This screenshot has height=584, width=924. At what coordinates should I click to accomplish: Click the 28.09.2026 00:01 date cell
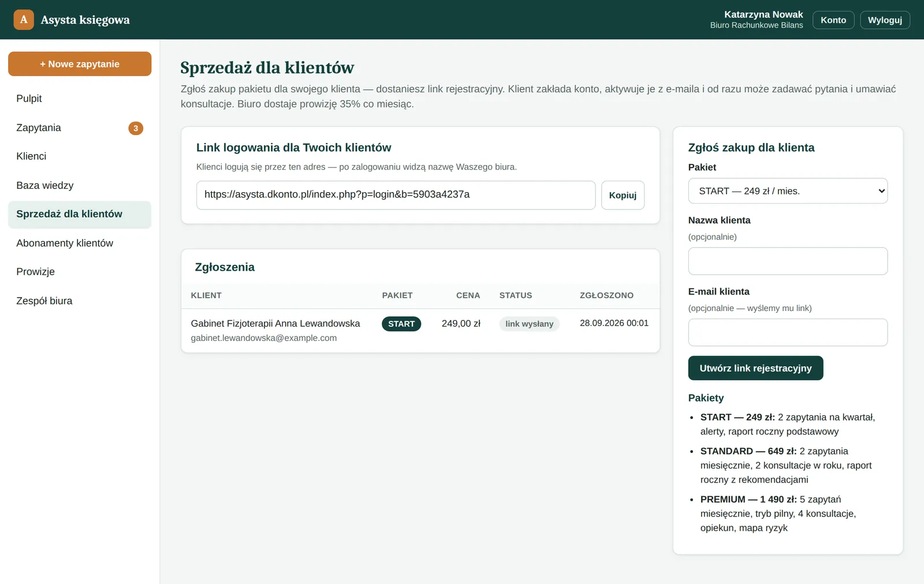(614, 323)
